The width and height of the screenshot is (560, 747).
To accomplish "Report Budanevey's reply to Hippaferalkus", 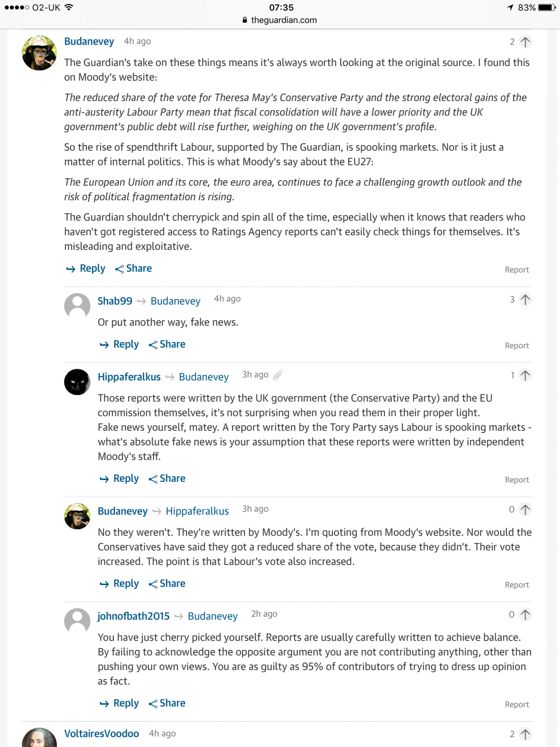I will pos(517,585).
